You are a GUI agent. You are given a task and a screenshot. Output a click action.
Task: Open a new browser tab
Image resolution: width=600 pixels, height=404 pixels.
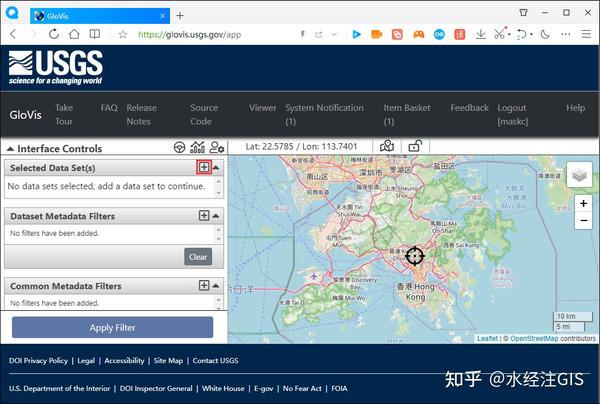[x=180, y=16]
